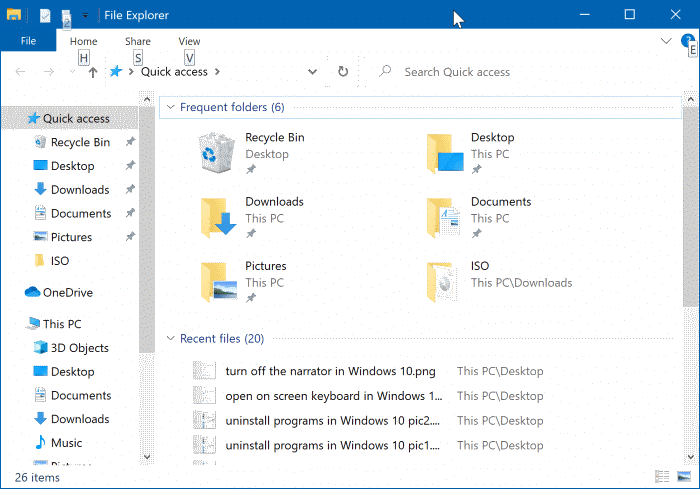The height and width of the screenshot is (489, 700).
Task: Click Quick access in the address path
Action: [174, 71]
